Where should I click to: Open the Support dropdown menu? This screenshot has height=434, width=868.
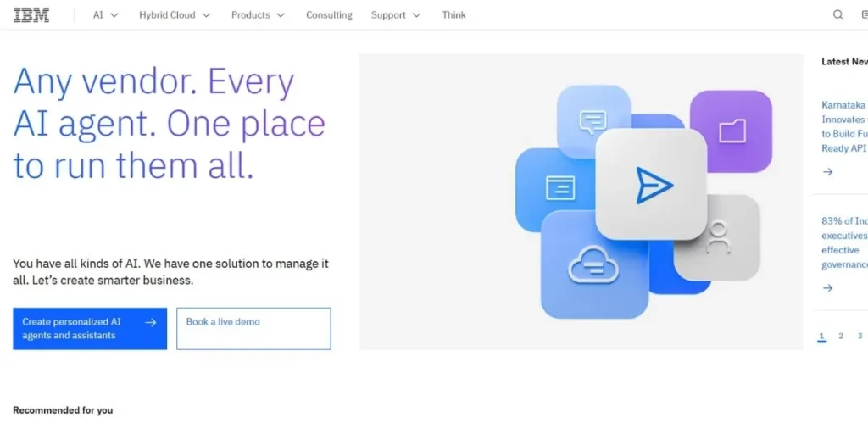(395, 14)
